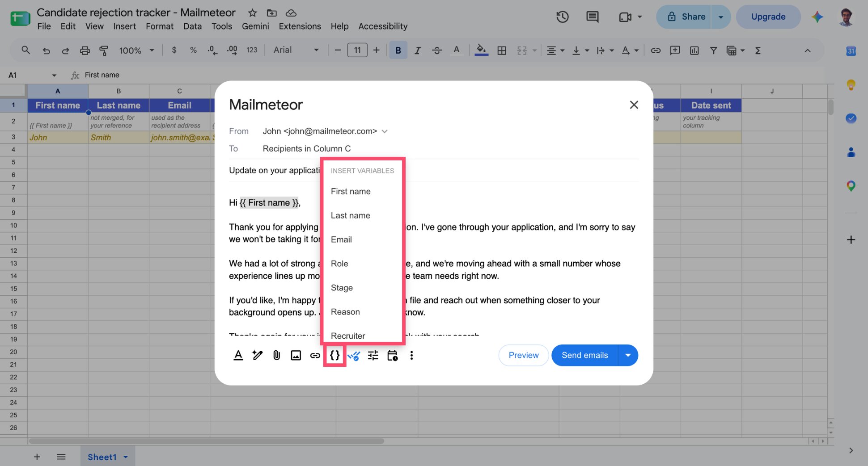
Task: Open version history clock icon
Action: 562,17
